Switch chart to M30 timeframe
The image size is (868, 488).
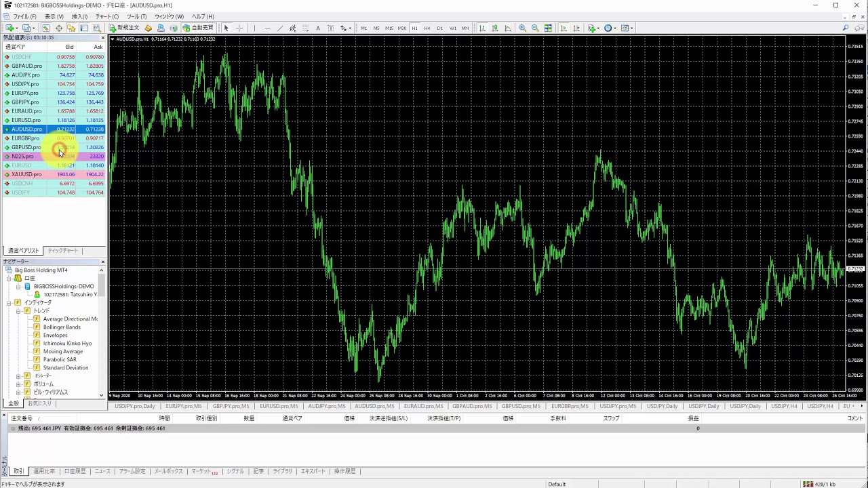[402, 28]
